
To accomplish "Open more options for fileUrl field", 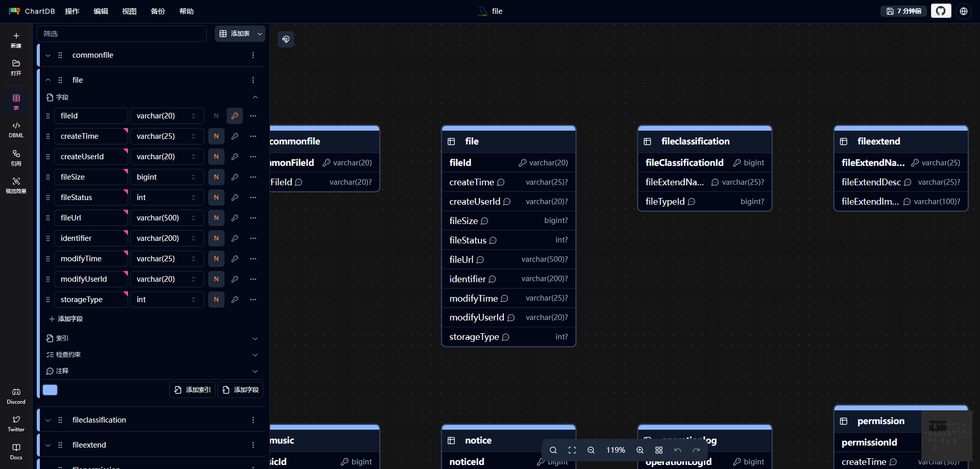I will point(253,218).
